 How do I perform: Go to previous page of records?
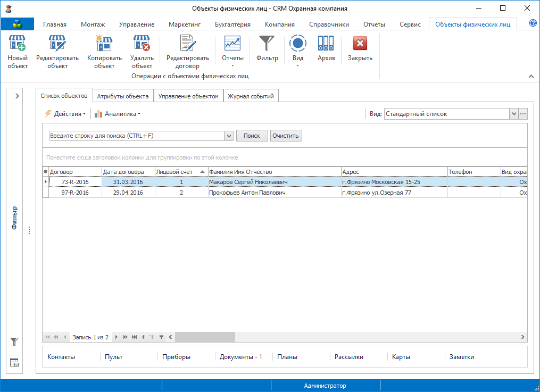click(56, 337)
